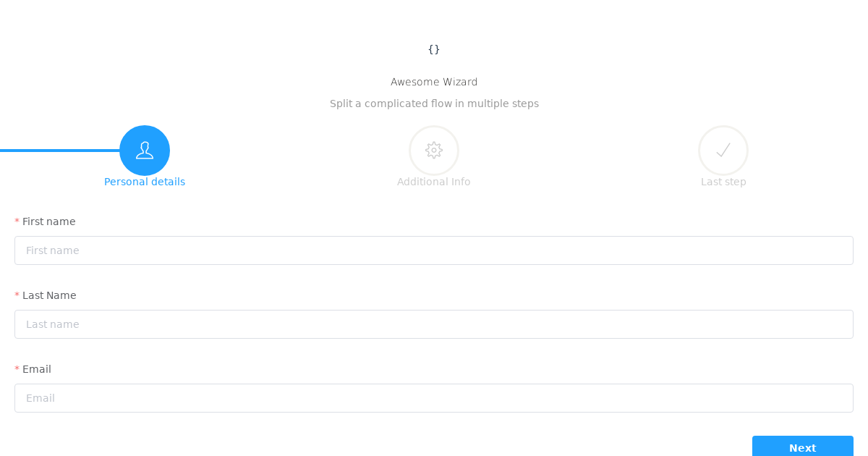Go to the Last step label

pos(723,182)
